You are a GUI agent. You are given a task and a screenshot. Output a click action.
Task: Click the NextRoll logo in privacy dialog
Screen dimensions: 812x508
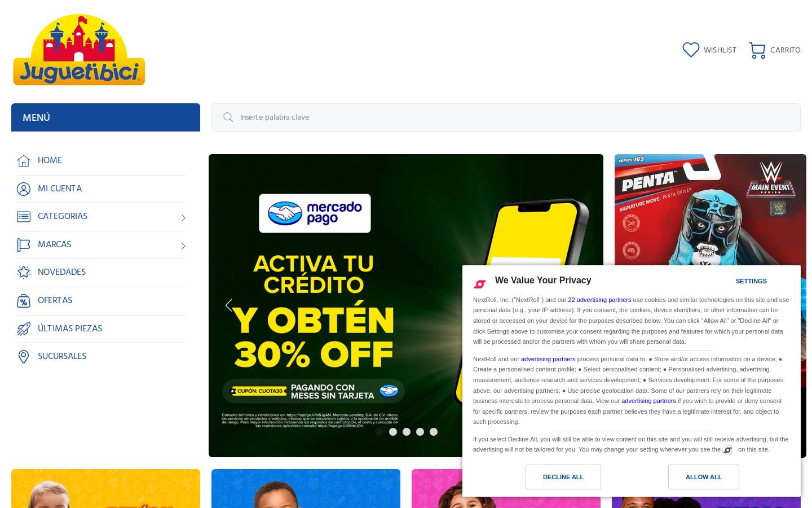click(x=480, y=284)
